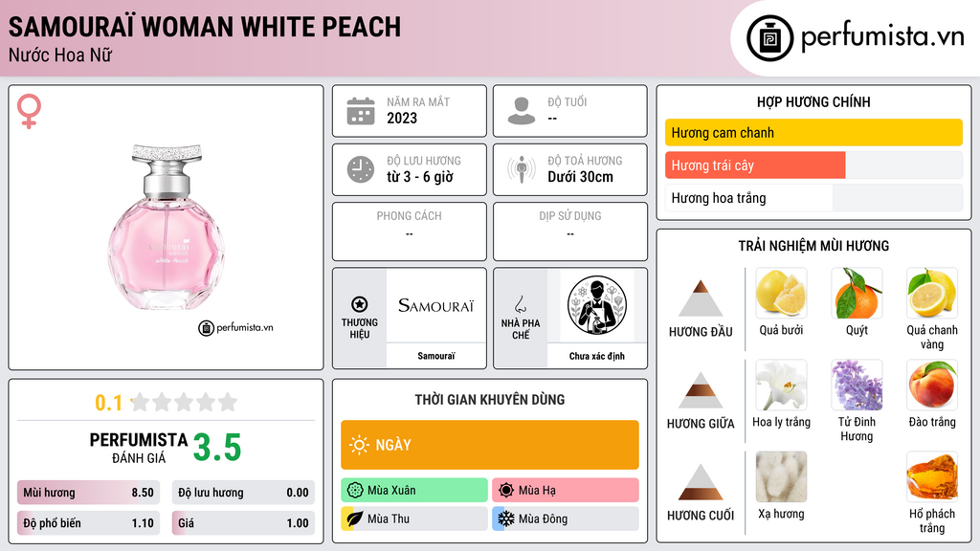The width and height of the screenshot is (980, 551).
Task: Click the clock icon for Độ lưu hương
Action: [361, 169]
